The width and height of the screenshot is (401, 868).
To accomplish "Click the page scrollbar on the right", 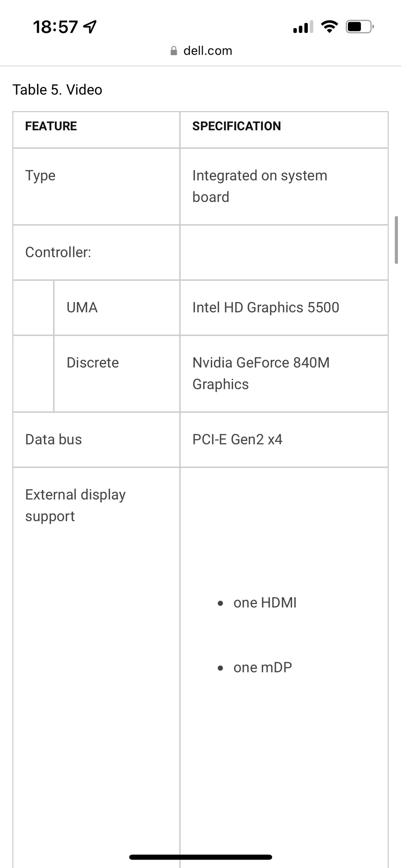I will [396, 240].
